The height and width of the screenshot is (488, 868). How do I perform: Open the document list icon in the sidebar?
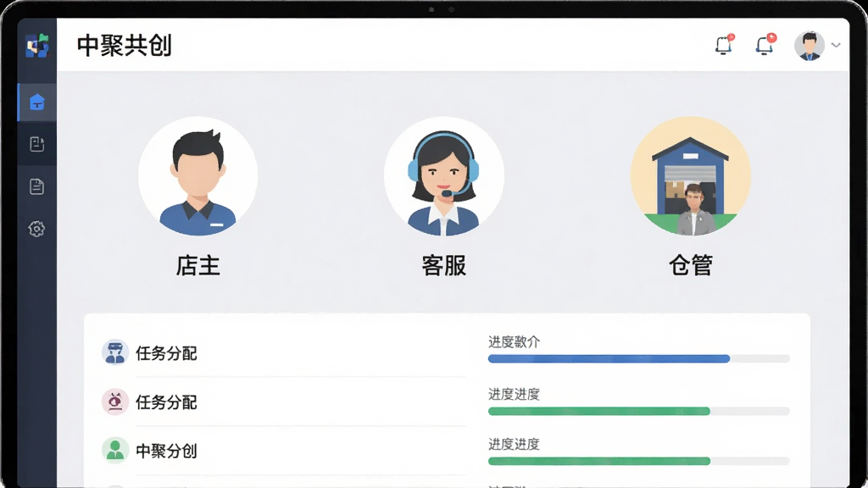click(37, 144)
